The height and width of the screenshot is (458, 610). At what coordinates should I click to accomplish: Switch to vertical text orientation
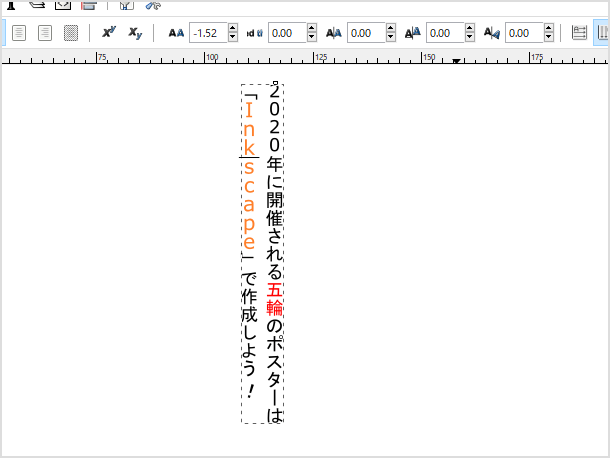pos(602,33)
